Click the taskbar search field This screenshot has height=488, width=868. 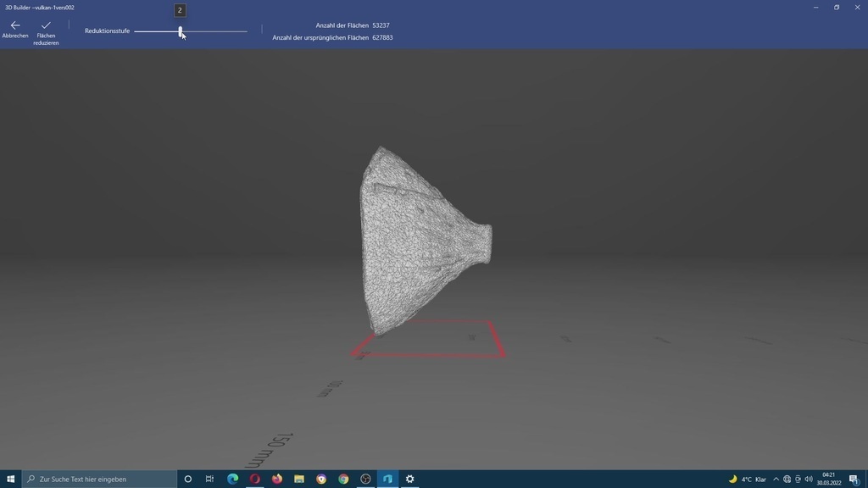[x=93, y=479]
